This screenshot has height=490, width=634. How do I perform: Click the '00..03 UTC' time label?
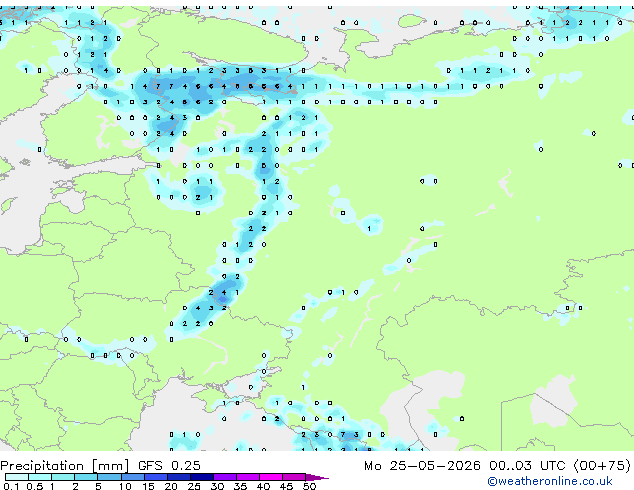(x=527, y=466)
